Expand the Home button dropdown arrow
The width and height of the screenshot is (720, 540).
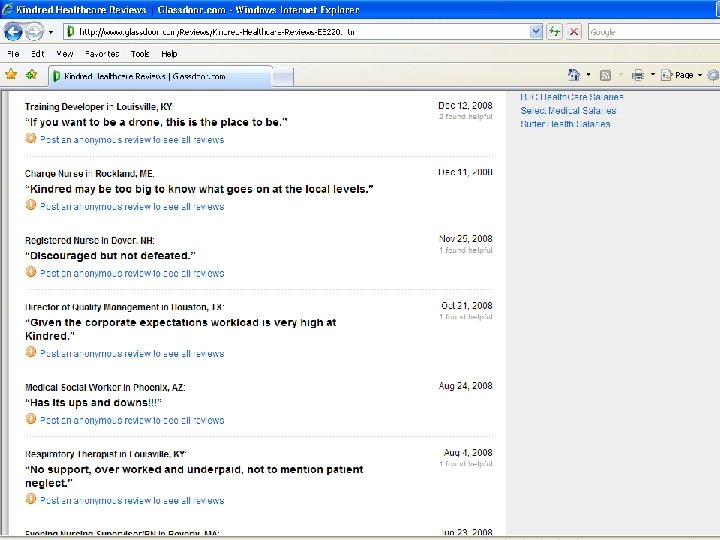588,75
